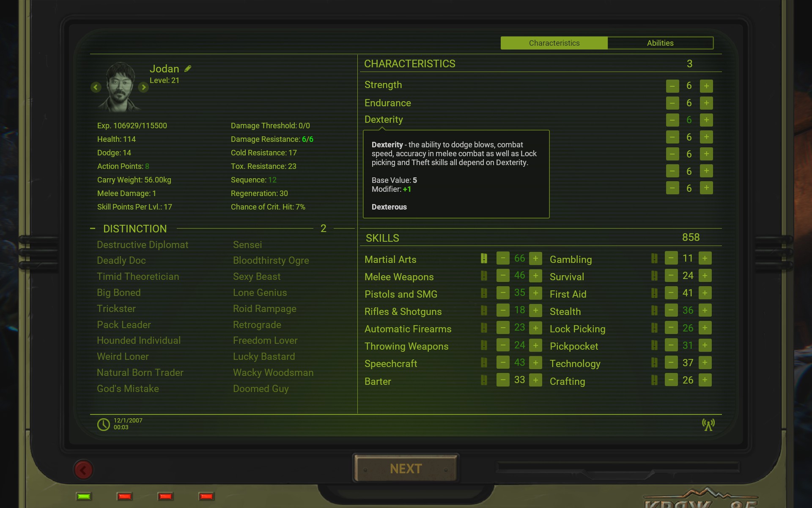Viewport: 812px width, 508px height.
Task: Decrease Speechcraft skill points
Action: coord(502,363)
